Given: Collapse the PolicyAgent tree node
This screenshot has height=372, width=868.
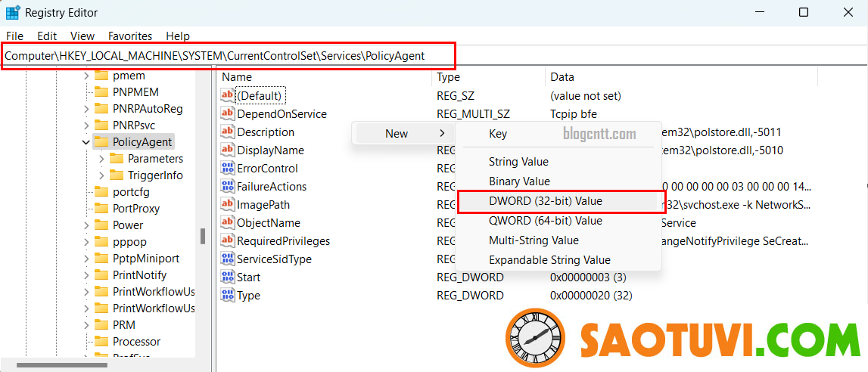Looking at the screenshot, I should pos(86,142).
